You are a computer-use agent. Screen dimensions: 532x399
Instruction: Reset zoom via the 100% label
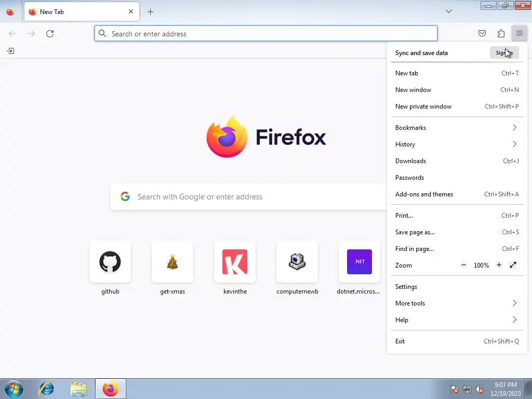coord(481,265)
